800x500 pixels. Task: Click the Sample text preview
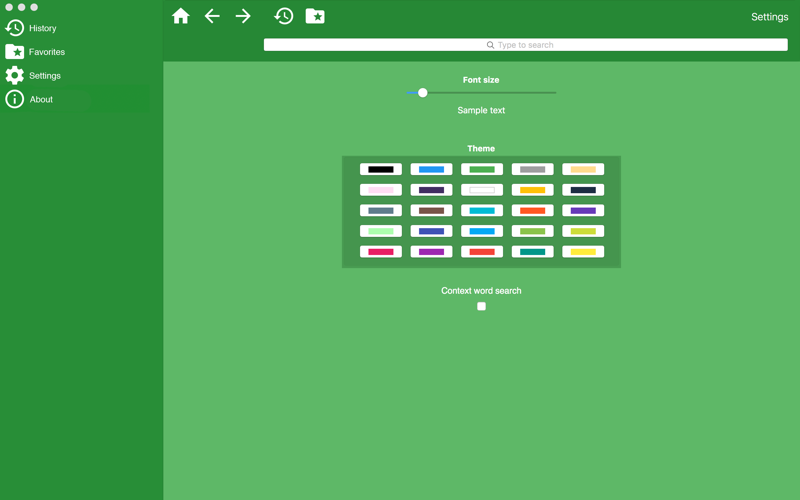(481, 110)
